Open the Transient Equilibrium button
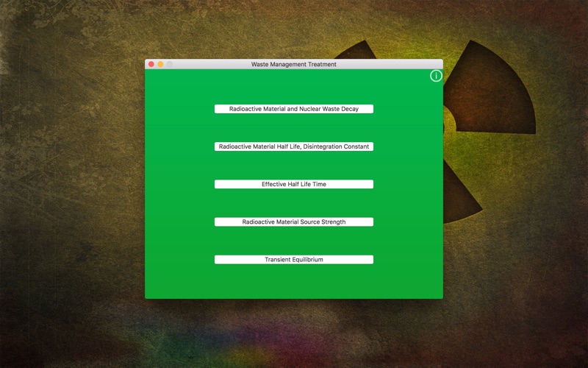 coord(293,260)
